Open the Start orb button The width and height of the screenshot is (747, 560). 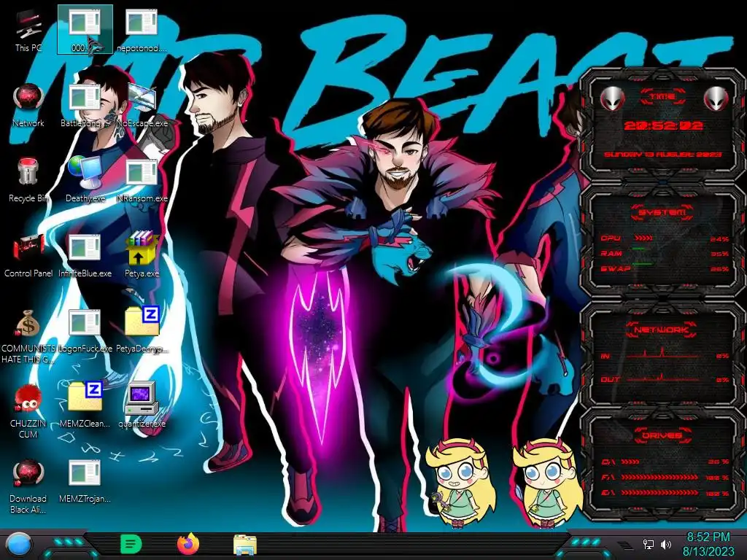point(18,544)
